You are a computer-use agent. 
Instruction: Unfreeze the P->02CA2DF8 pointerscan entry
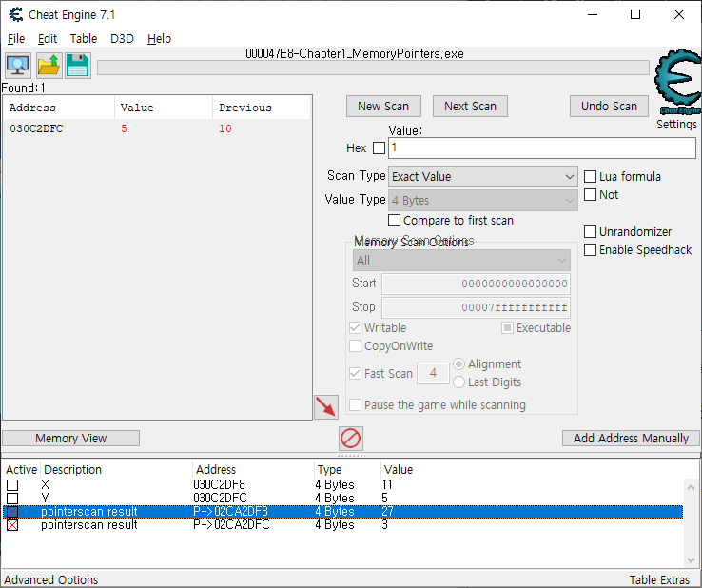pyautogui.click(x=12, y=512)
